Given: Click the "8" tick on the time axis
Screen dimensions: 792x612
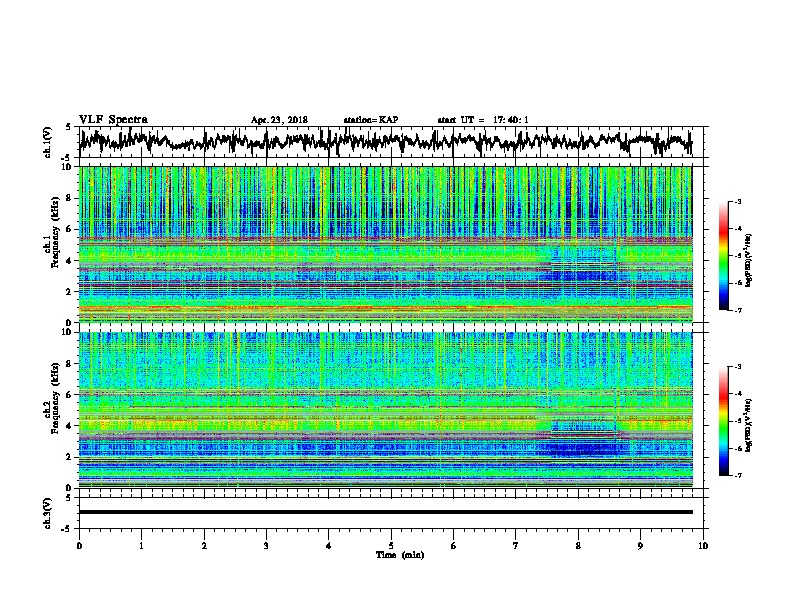Looking at the screenshot, I should tap(578, 546).
